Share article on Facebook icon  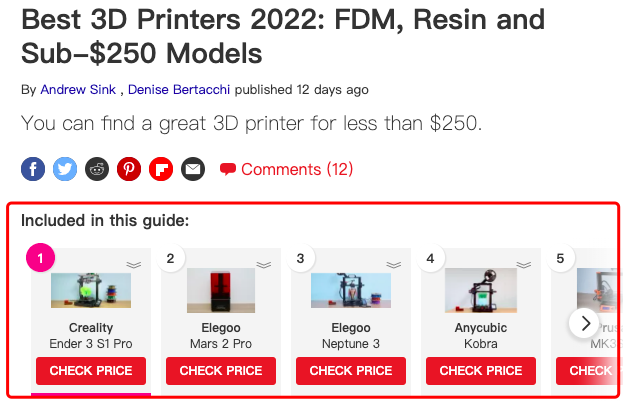pos(33,169)
